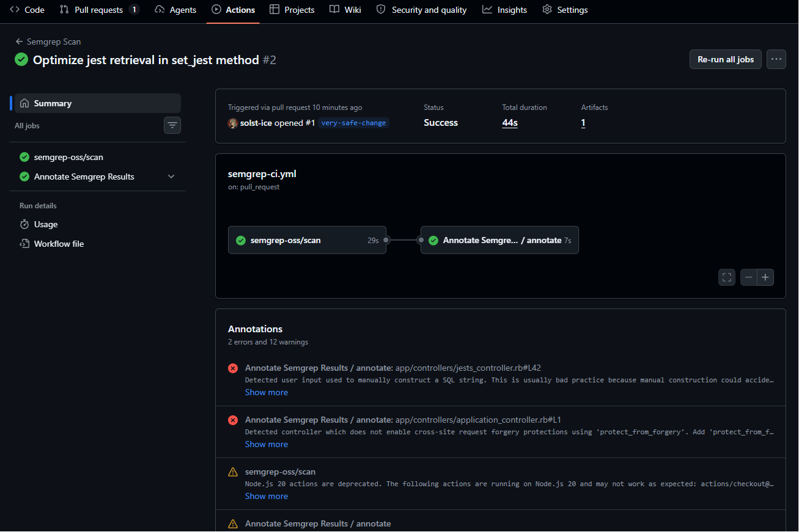Viewport: 799px width, 532px height.
Task: Zoom out the workflow graph
Action: click(x=749, y=277)
